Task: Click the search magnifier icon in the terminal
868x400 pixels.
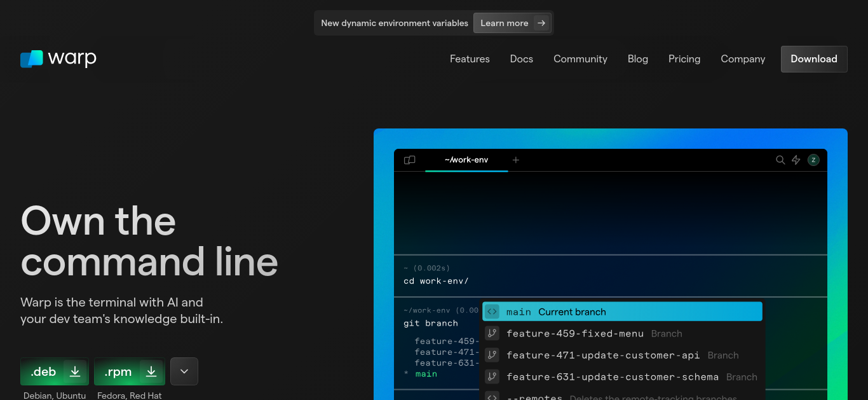Action: pyautogui.click(x=780, y=160)
